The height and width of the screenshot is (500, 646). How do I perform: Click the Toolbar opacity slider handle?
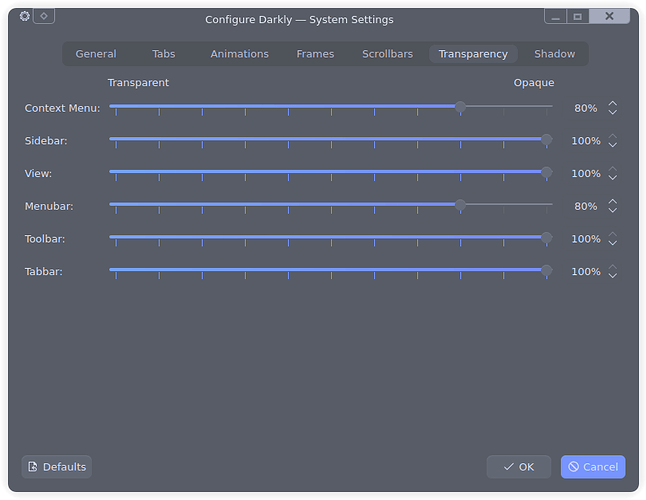pos(546,238)
